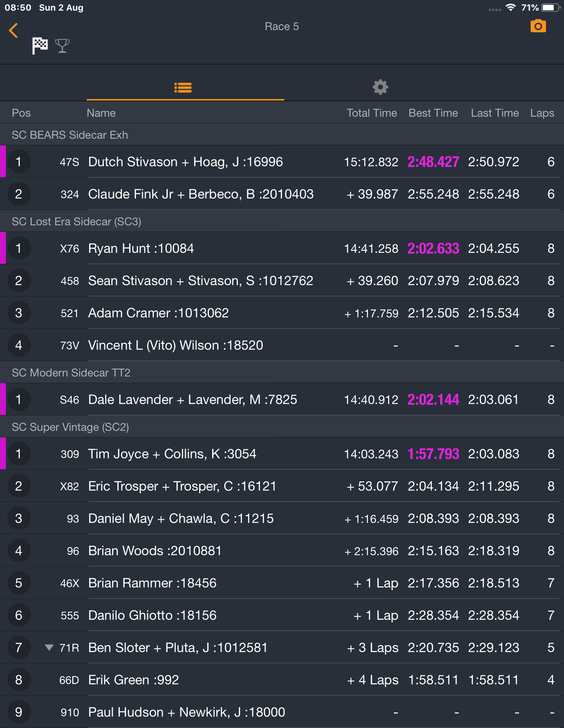Open Eric Trosper + Trosper, C entry
The width and height of the screenshot is (564, 728).
[282, 486]
